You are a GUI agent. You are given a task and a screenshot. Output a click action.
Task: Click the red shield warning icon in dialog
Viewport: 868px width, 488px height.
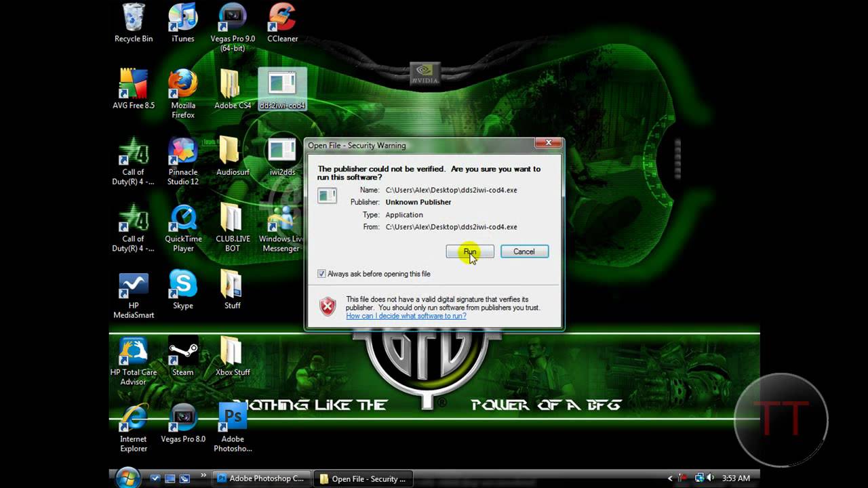click(x=328, y=306)
